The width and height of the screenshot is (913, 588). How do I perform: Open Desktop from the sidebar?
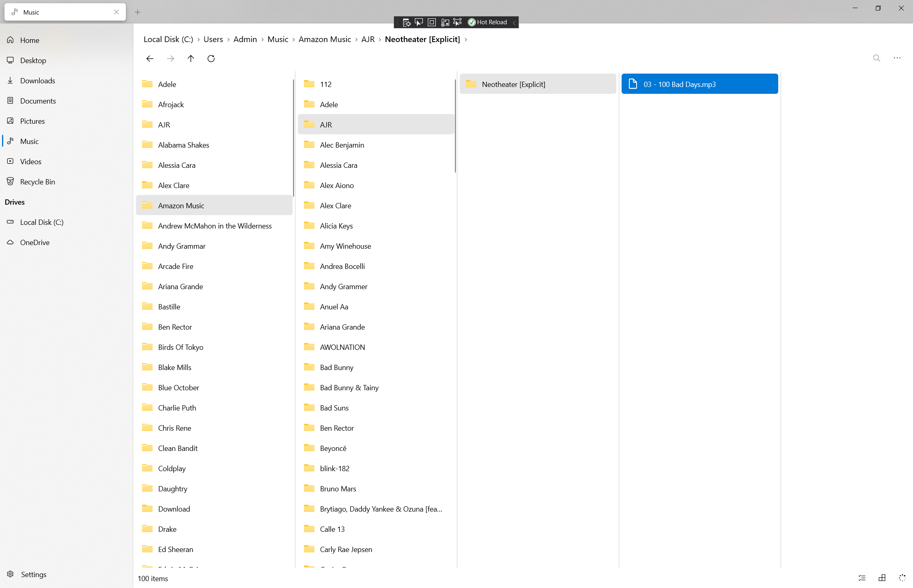(x=67, y=60)
